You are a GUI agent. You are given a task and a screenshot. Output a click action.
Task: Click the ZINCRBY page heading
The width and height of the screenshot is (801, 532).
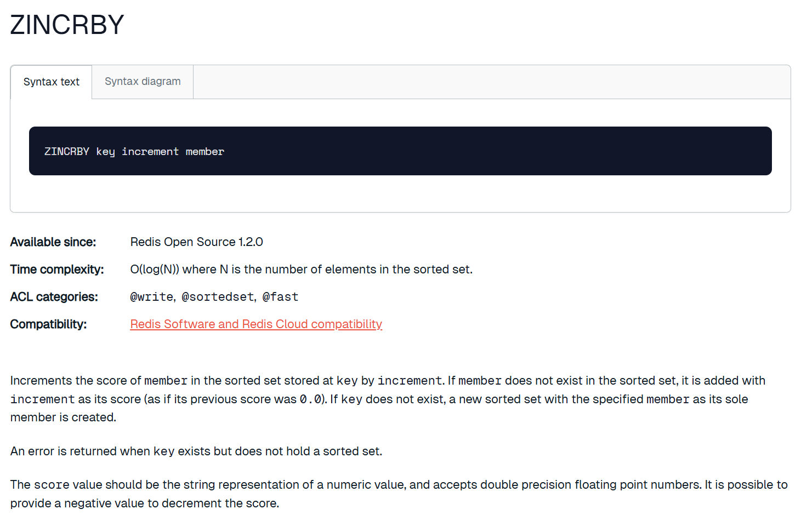pyautogui.click(x=67, y=25)
